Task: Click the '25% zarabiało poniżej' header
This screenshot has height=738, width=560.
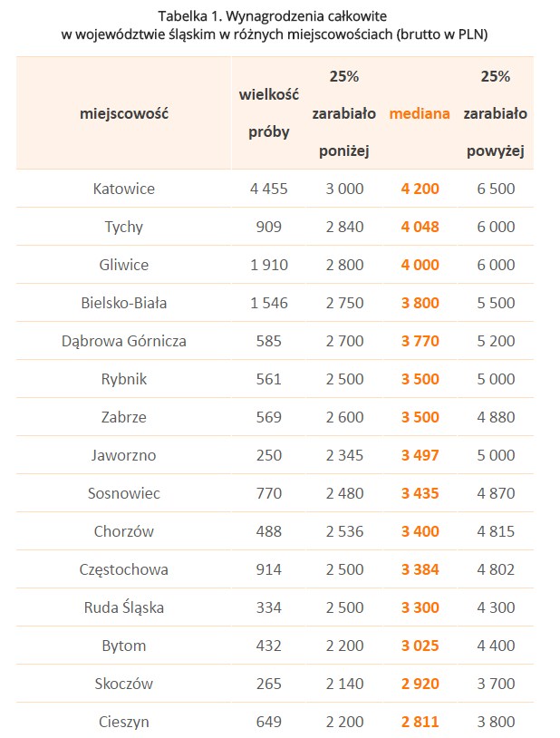Action: 344,114
